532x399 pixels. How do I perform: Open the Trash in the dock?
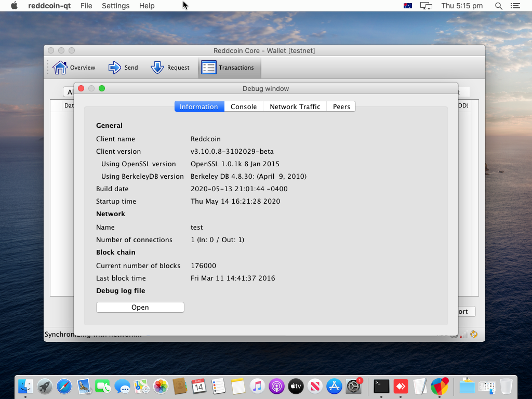pos(506,387)
